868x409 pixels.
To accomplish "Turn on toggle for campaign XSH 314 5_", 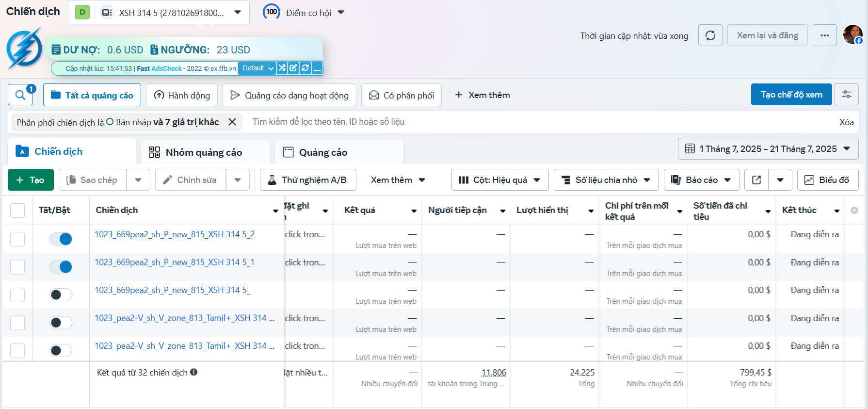I will coord(61,294).
